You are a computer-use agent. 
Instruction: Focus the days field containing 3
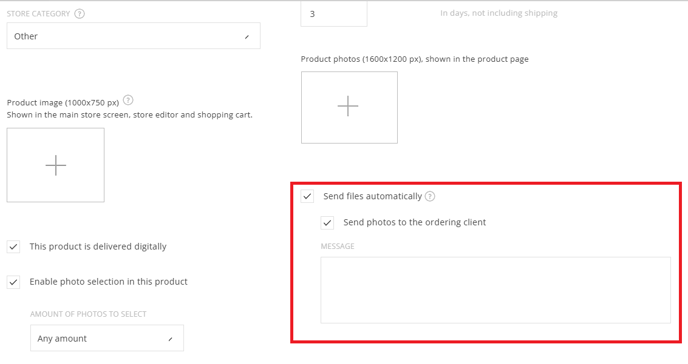click(x=334, y=14)
